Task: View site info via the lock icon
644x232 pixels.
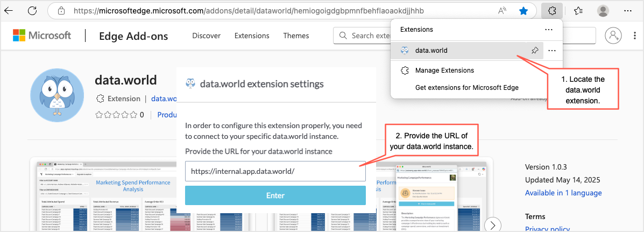Action: click(x=61, y=11)
